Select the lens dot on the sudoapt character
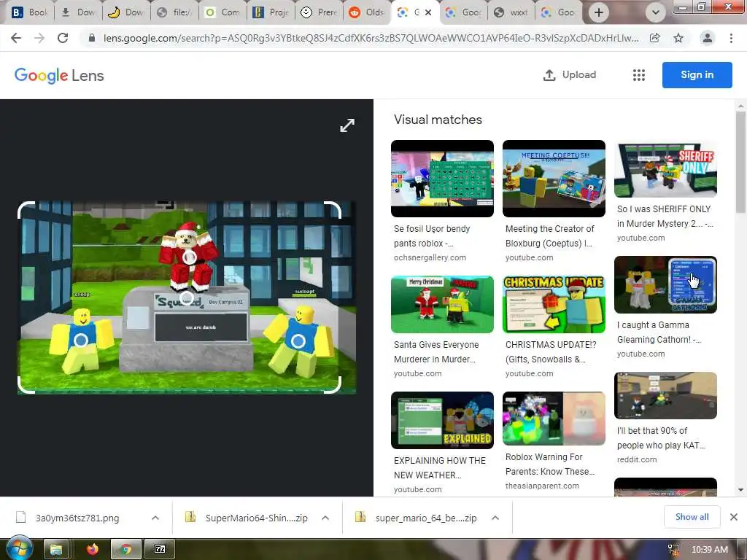This screenshot has width=747, height=560. pyautogui.click(x=298, y=341)
